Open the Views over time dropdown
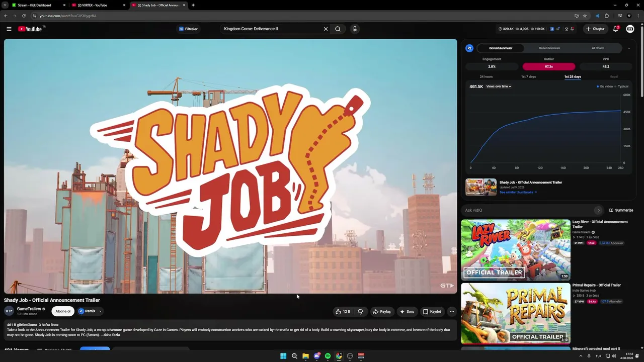 [499, 86]
